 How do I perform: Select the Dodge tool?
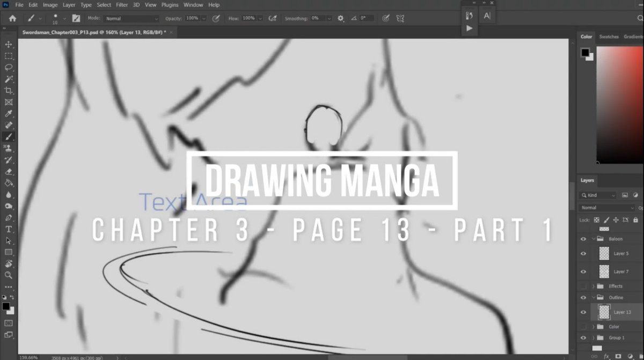[9, 206]
